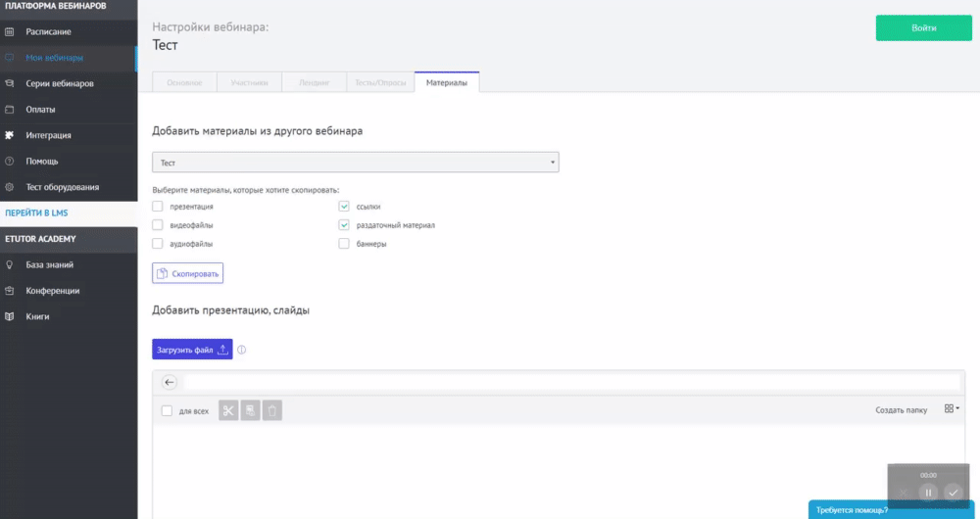Click the scissors cut icon in file toolbar
Screen dimensions: 980x519
pos(228,411)
